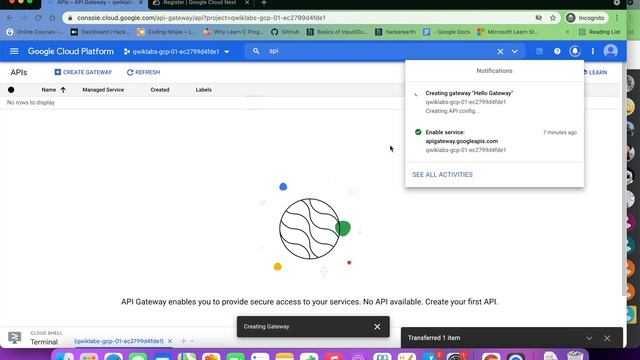Click SEE ALL ACTIVITIES link
This screenshot has width=640, height=360.
(x=442, y=175)
